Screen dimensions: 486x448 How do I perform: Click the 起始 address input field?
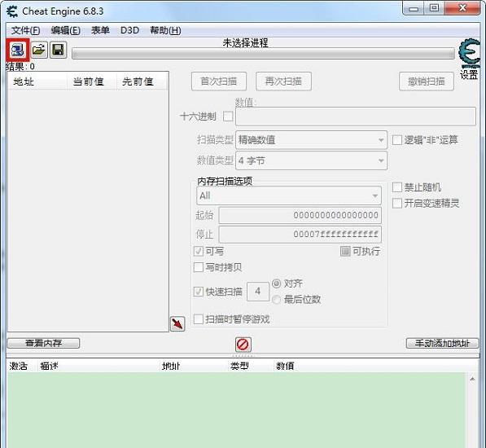tap(300, 215)
